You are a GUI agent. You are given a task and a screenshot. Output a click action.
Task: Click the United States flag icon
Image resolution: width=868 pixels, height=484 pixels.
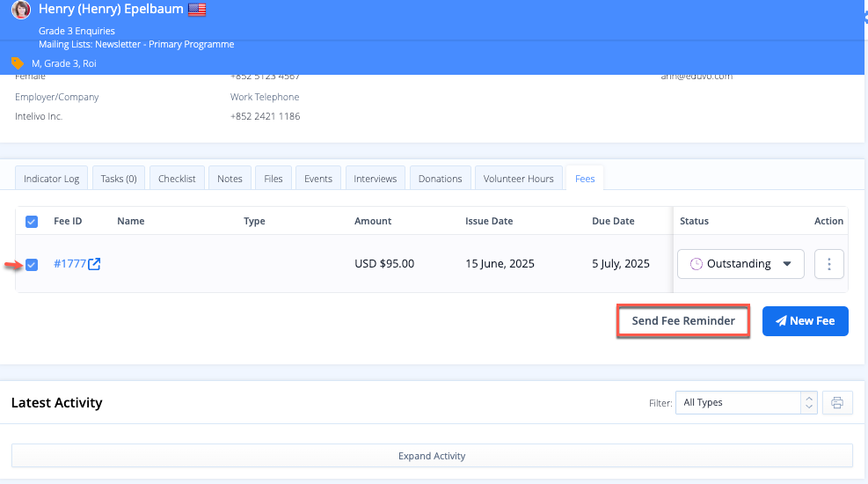pyautogui.click(x=197, y=11)
